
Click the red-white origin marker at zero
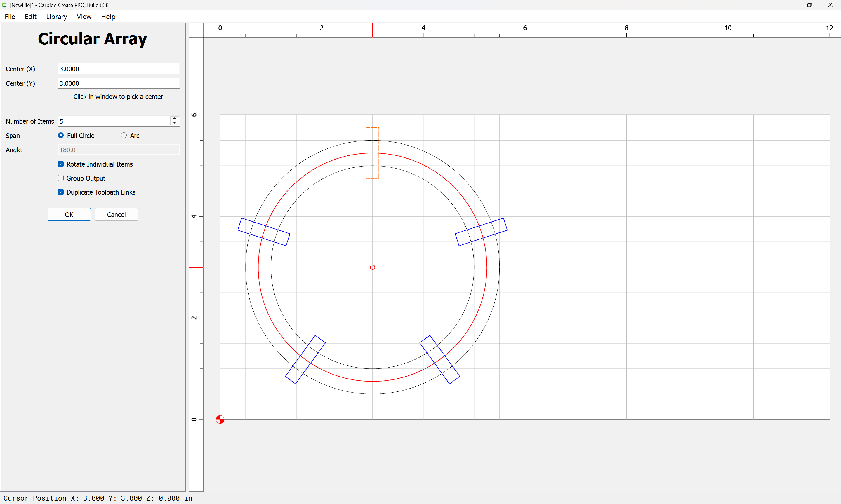pyautogui.click(x=220, y=419)
